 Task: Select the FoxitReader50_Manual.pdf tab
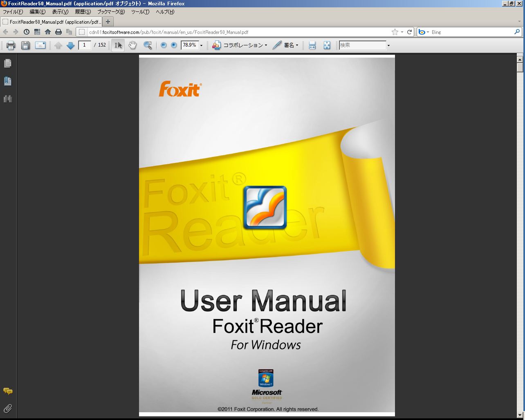point(51,22)
